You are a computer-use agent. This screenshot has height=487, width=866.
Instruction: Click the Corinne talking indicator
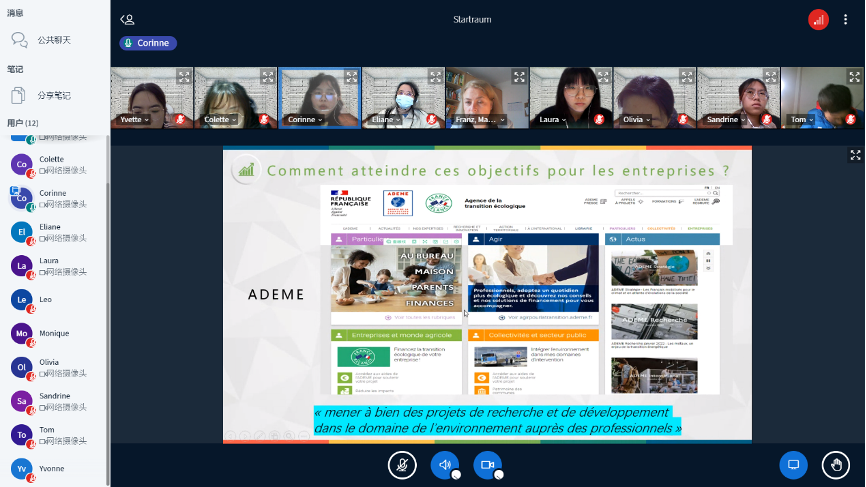tap(148, 43)
